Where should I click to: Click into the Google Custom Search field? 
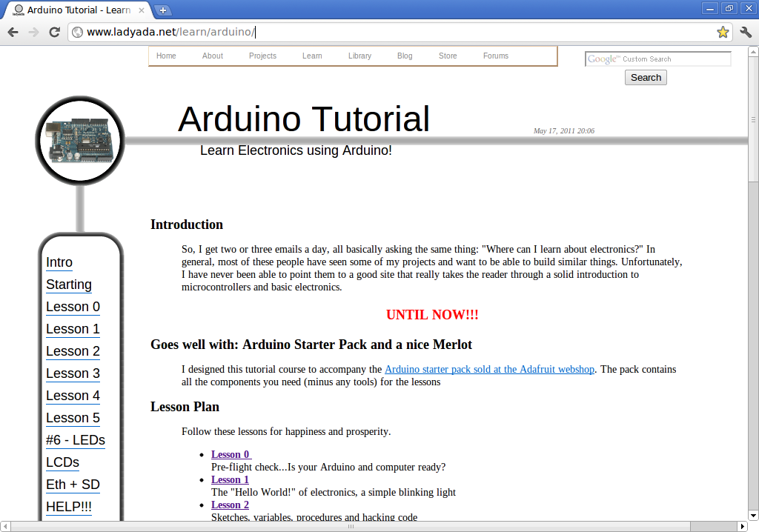pyautogui.click(x=658, y=59)
